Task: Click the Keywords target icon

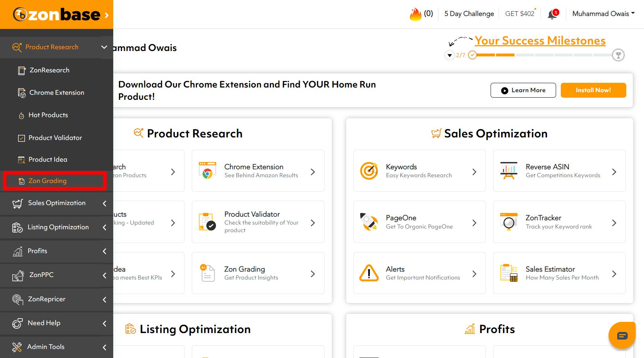Action: (369, 171)
